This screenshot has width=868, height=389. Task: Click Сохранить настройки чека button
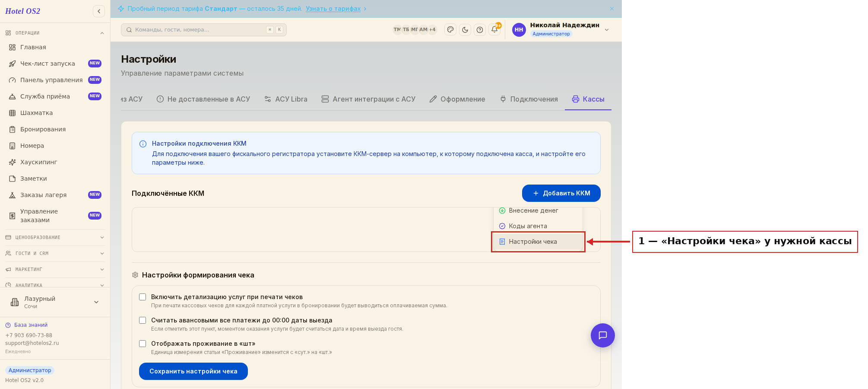pyautogui.click(x=193, y=371)
